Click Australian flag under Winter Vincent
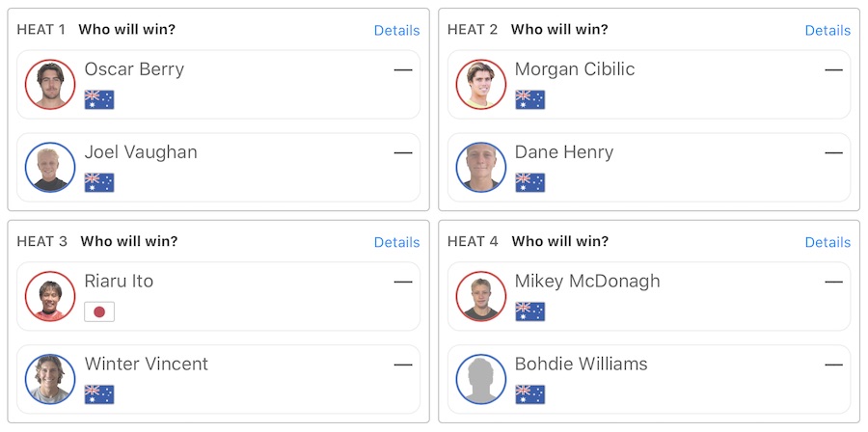The height and width of the screenshot is (432, 868). tap(99, 394)
